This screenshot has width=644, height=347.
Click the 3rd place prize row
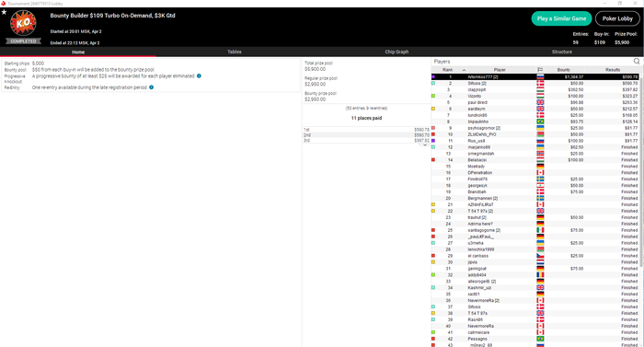click(366, 140)
